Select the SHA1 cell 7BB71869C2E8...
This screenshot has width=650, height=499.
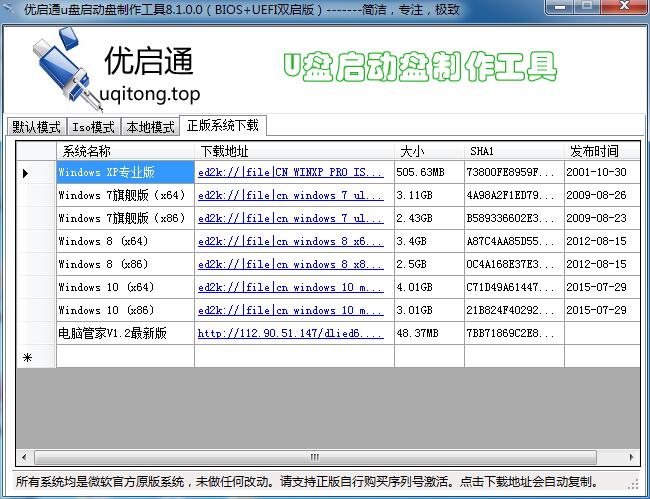(514, 333)
